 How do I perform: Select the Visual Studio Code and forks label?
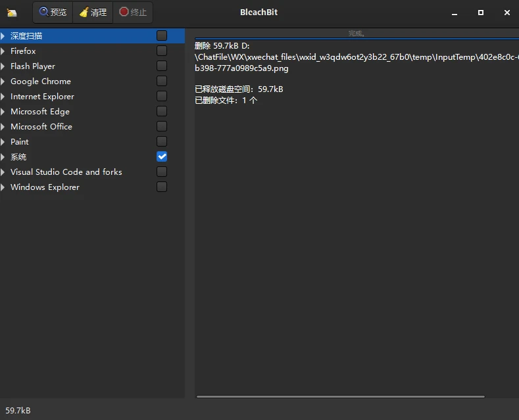66,172
